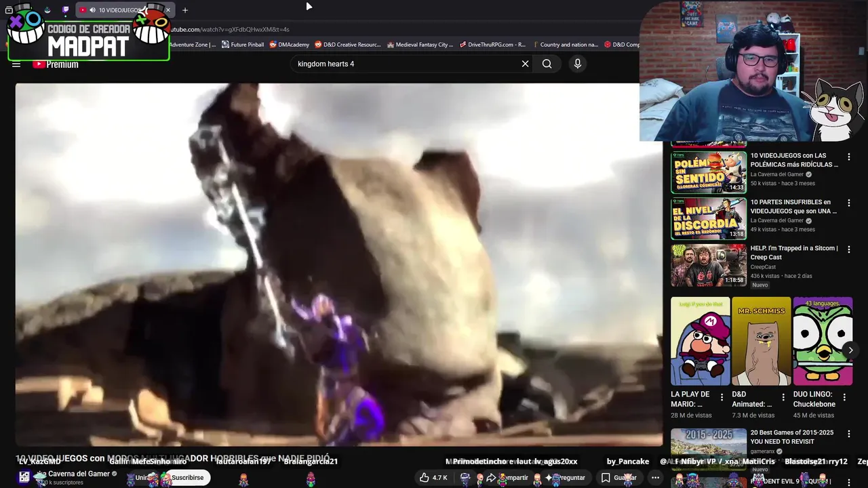The height and width of the screenshot is (488, 868).
Task: Visit La Caverna del Gamer under PARTES INSUFRIBLES
Action: [777, 220]
